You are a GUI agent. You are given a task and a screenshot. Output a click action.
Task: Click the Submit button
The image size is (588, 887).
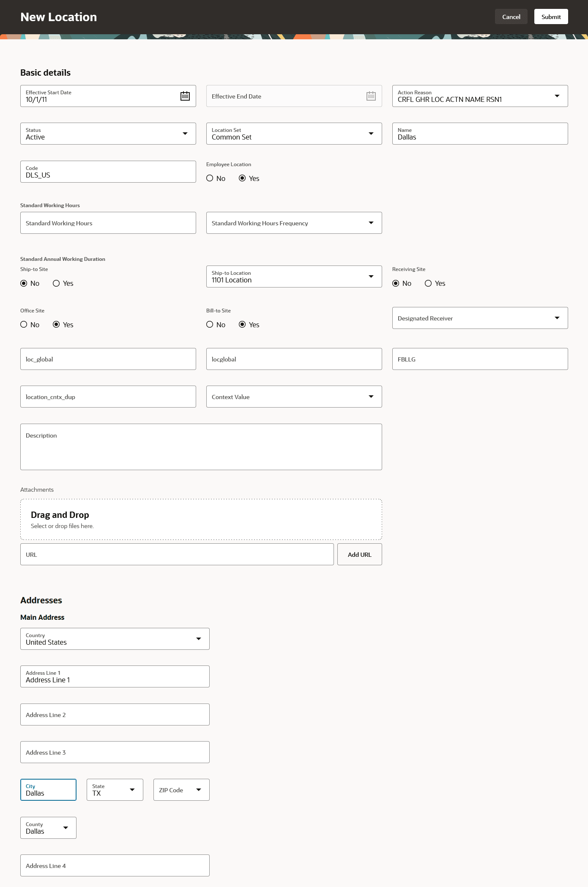pos(551,17)
